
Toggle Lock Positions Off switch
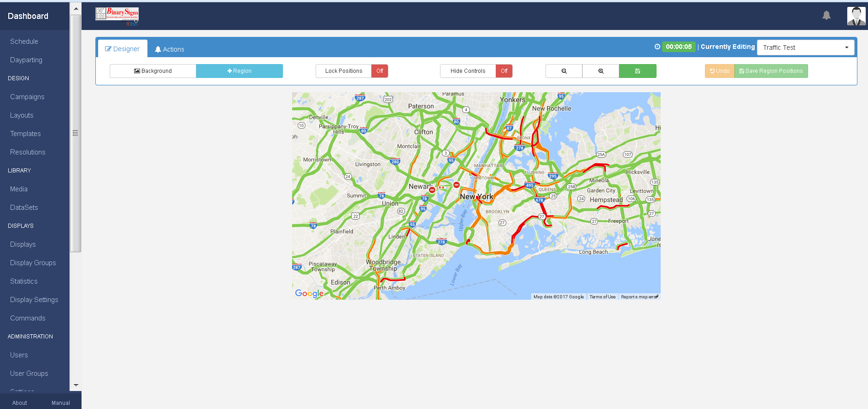click(380, 71)
